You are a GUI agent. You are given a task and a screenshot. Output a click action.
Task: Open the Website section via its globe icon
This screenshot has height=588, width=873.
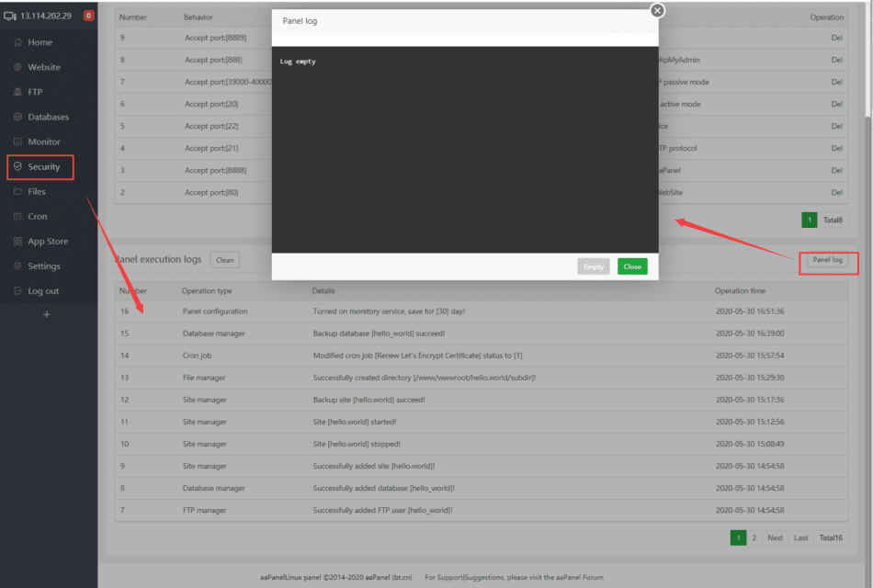pos(16,66)
